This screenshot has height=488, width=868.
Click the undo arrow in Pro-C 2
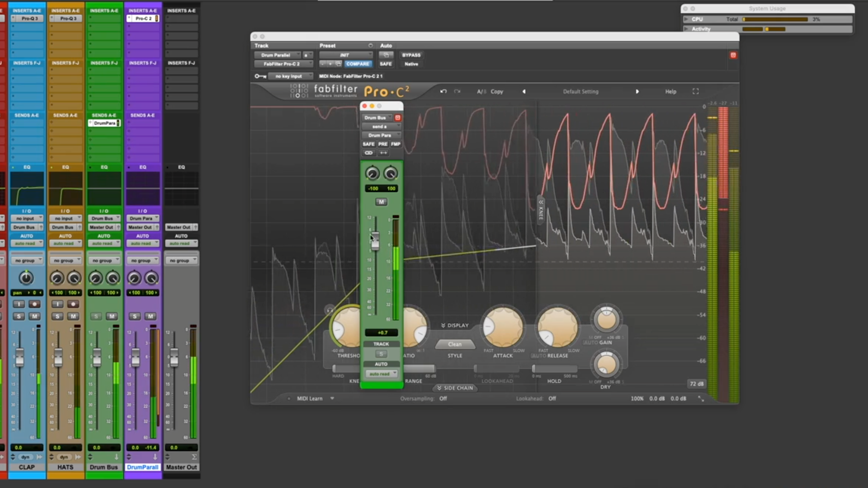(x=443, y=91)
